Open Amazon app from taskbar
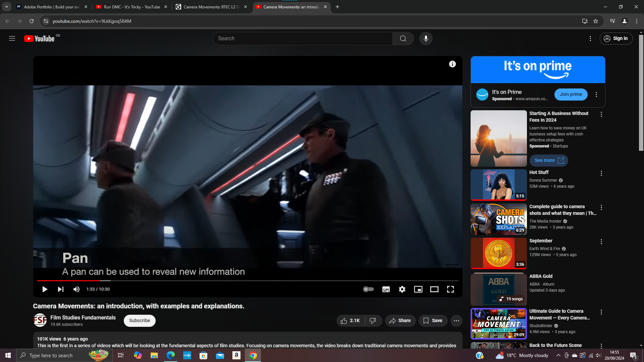 coord(236,355)
